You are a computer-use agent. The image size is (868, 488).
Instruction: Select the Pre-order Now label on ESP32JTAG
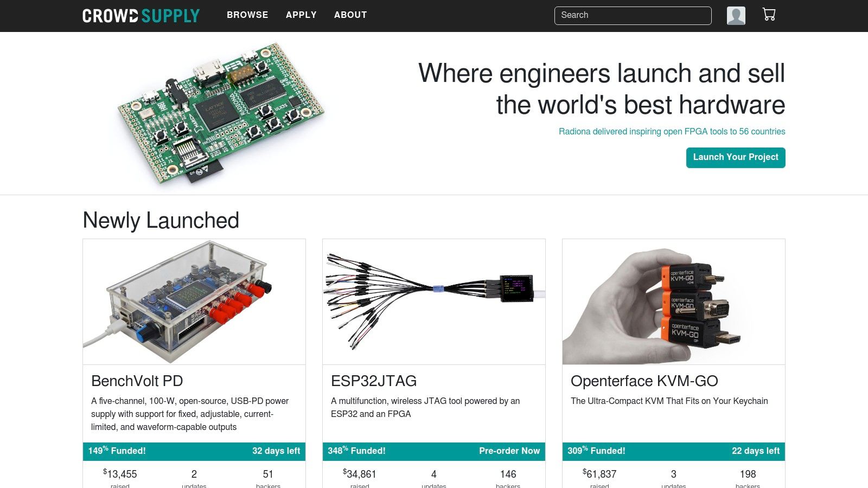pos(509,451)
